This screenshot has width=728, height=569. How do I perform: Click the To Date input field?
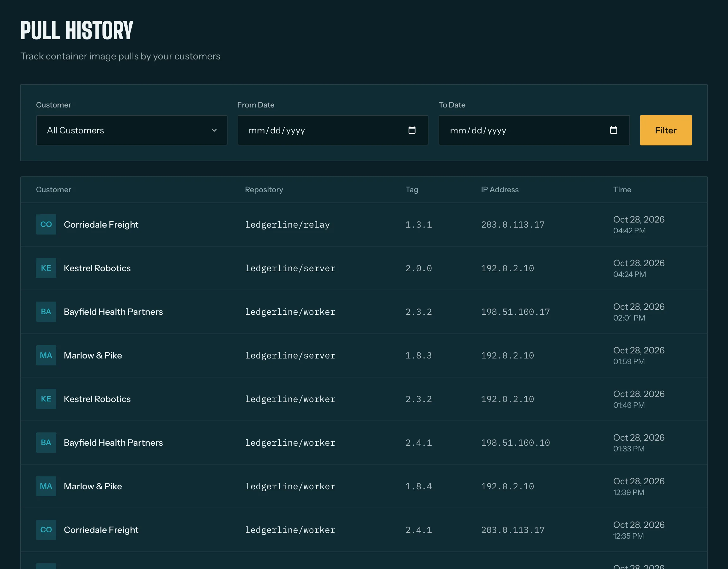coord(534,130)
